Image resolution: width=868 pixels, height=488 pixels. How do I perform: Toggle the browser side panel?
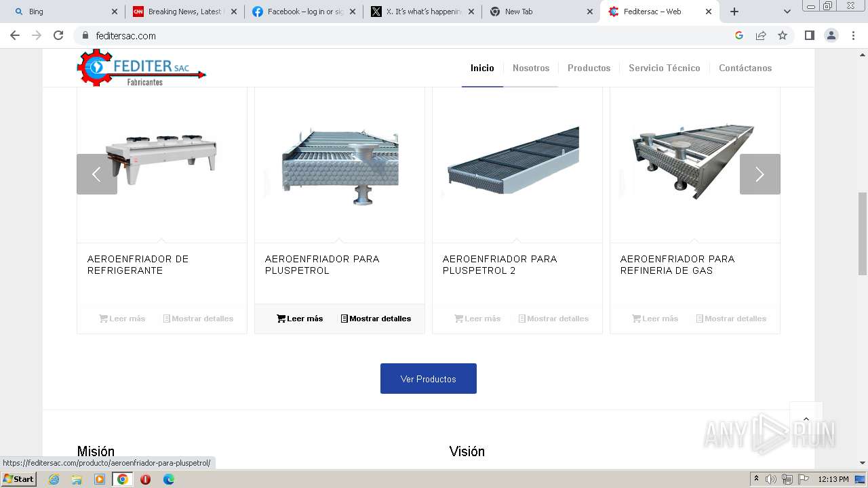(809, 35)
